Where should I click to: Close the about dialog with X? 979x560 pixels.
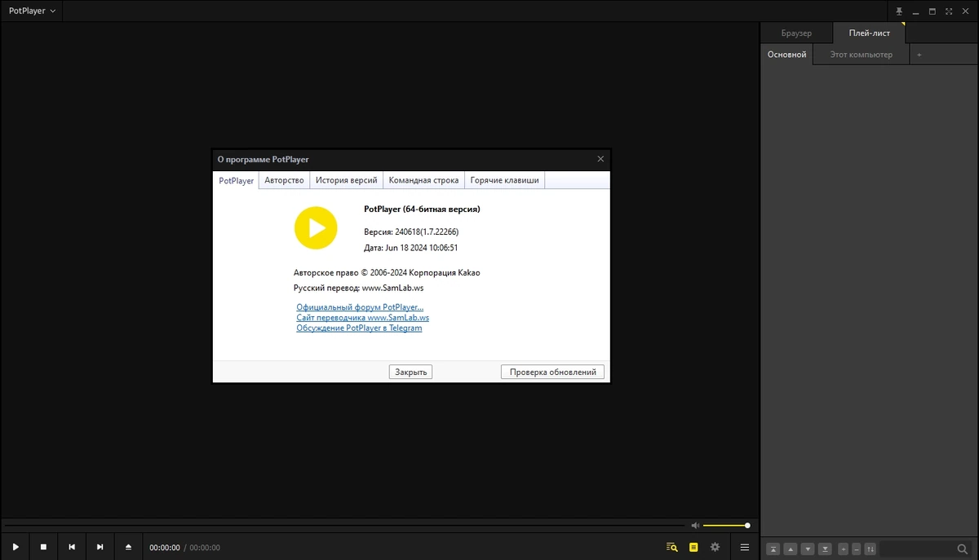[x=600, y=159]
